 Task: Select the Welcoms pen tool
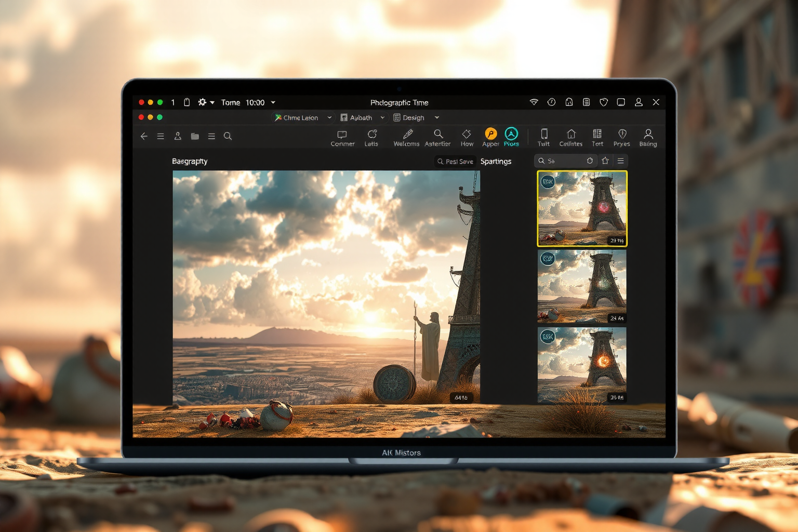(407, 137)
